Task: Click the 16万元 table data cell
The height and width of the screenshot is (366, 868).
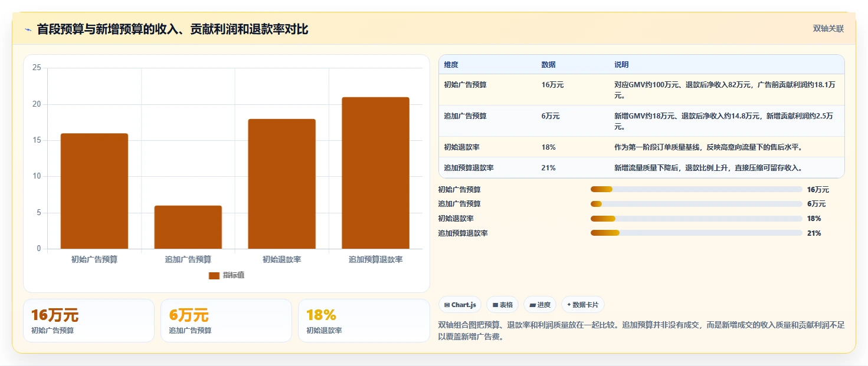Action: pos(552,85)
